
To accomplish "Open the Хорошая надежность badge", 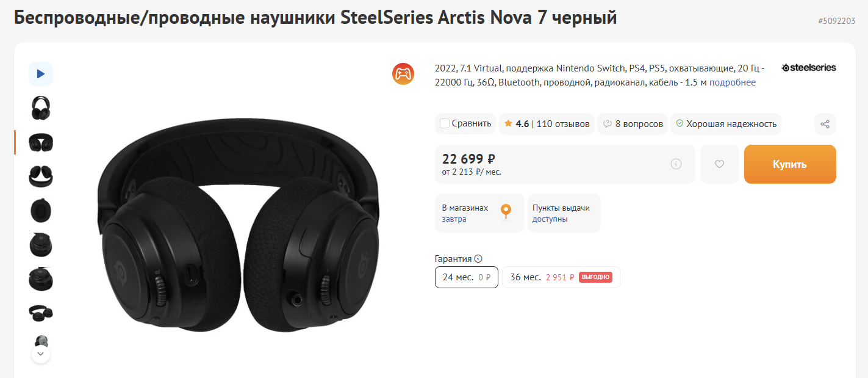I will point(726,124).
